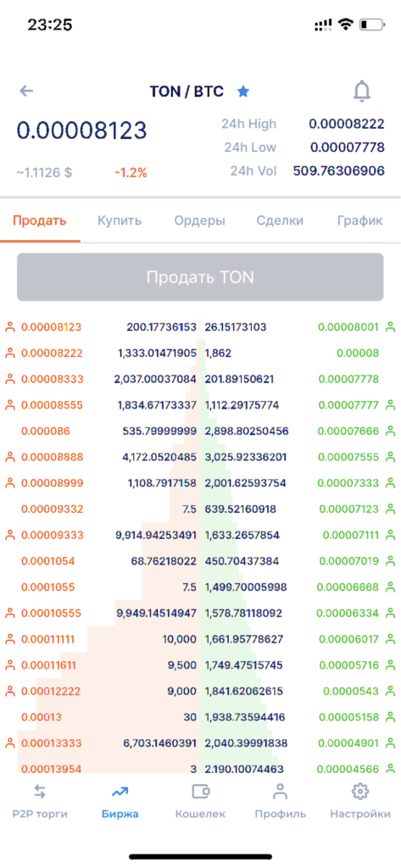Switch to the Ордеры tab
This screenshot has width=401, height=868.
199,221
